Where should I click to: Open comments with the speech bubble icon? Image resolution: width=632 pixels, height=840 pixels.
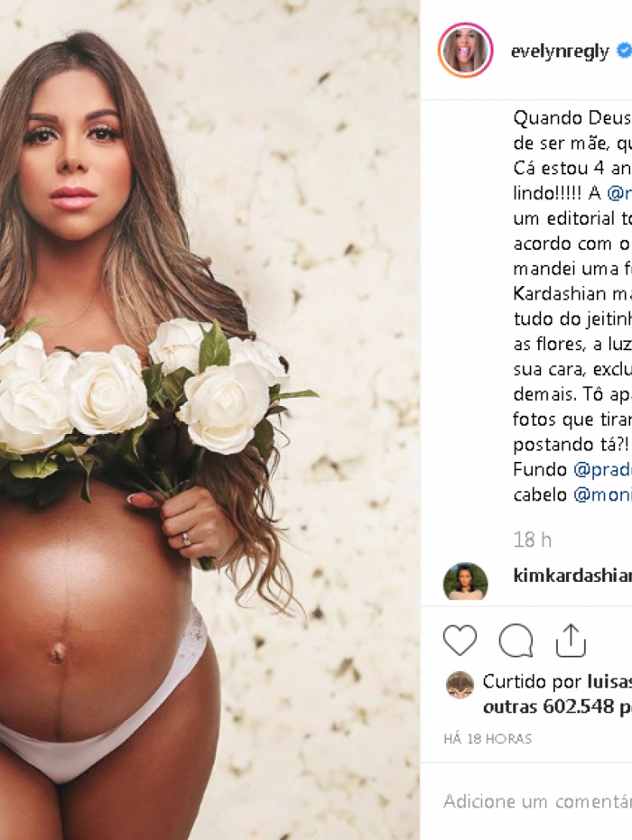point(516,641)
